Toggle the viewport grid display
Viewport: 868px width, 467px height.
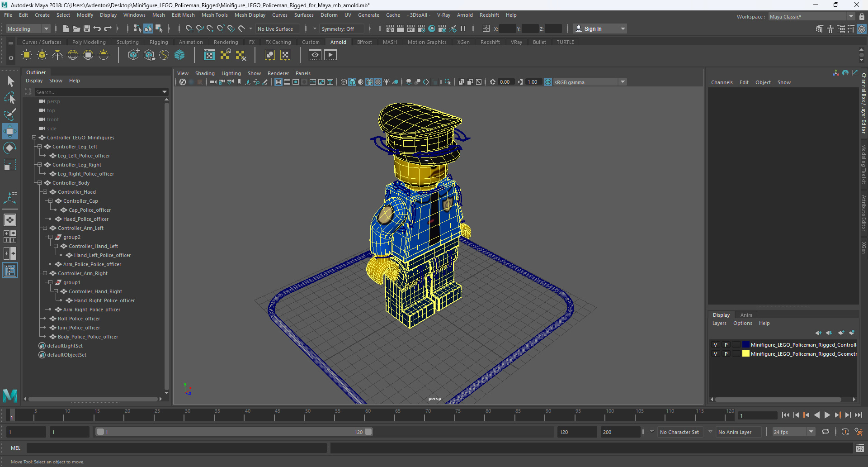coord(278,82)
